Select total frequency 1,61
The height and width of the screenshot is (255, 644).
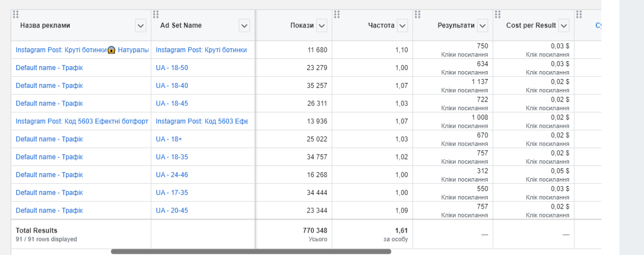pyautogui.click(x=402, y=230)
